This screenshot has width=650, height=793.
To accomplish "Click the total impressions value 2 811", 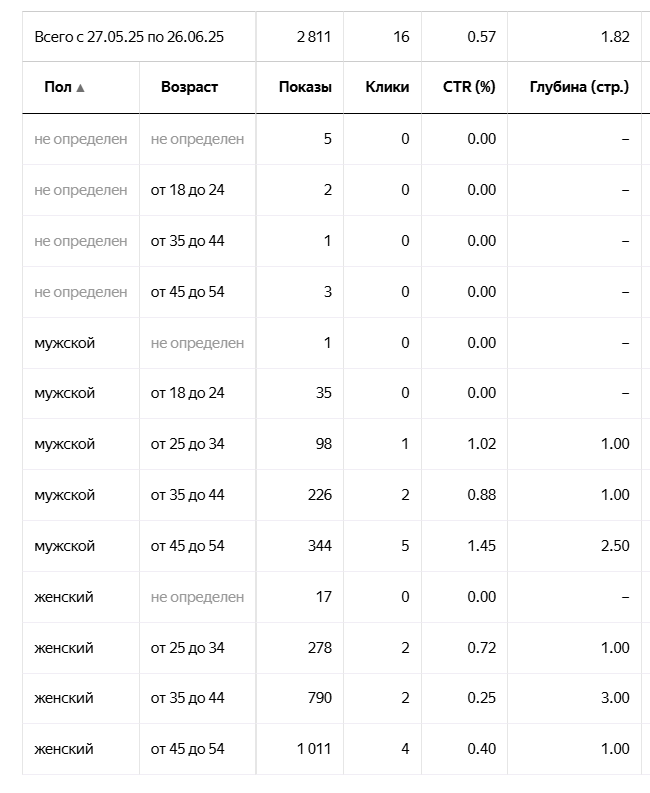I will 313,37.
